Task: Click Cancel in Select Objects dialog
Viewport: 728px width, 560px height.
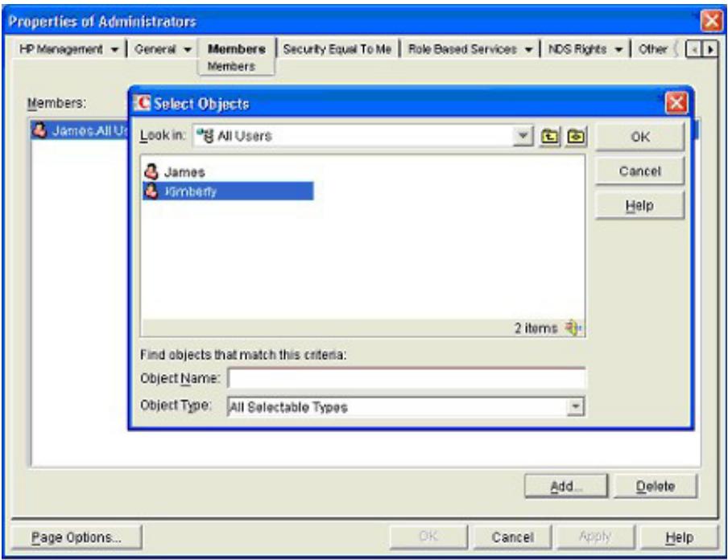Action: pos(639,171)
